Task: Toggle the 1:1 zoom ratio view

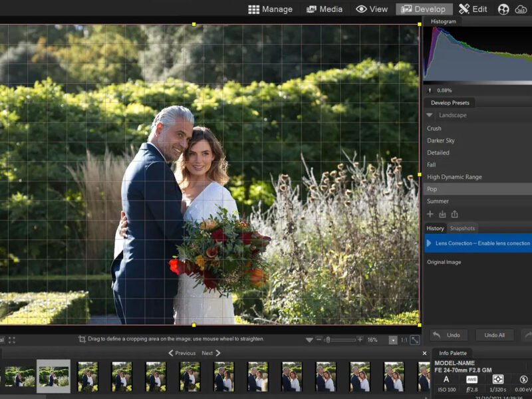Action: (404, 339)
